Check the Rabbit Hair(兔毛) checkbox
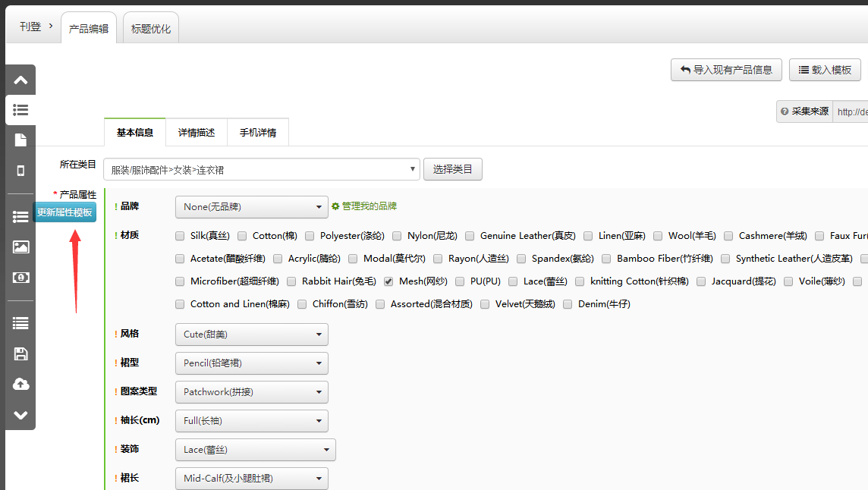The image size is (868, 490). [291, 281]
